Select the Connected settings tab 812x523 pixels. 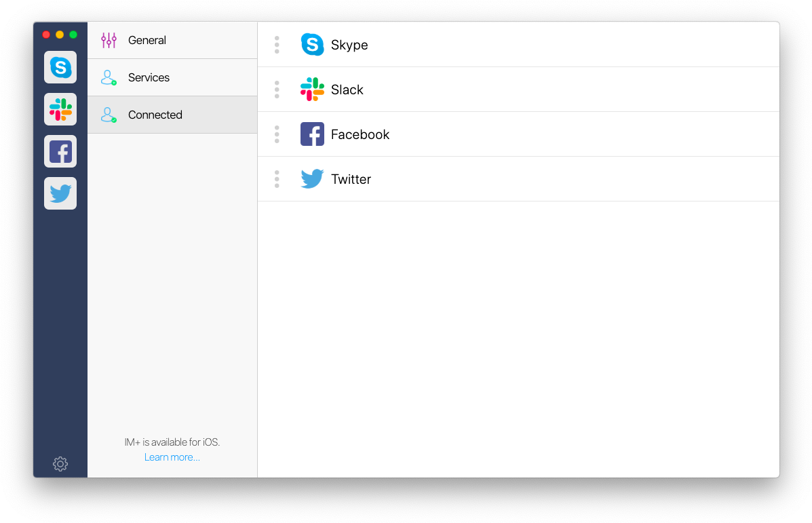[x=172, y=115]
